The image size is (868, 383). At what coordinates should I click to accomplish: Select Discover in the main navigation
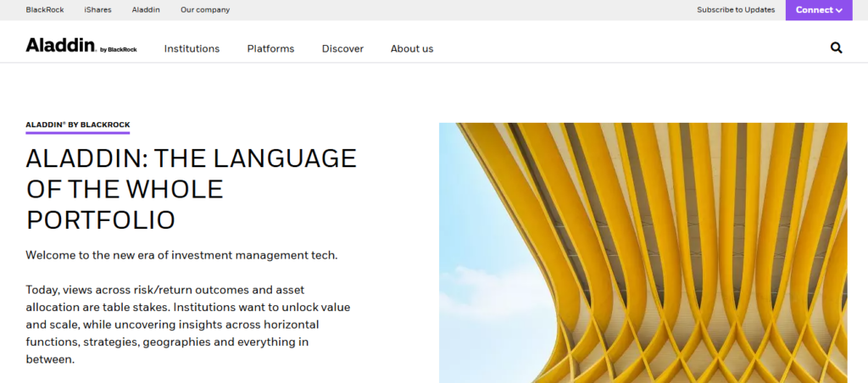[x=342, y=49]
